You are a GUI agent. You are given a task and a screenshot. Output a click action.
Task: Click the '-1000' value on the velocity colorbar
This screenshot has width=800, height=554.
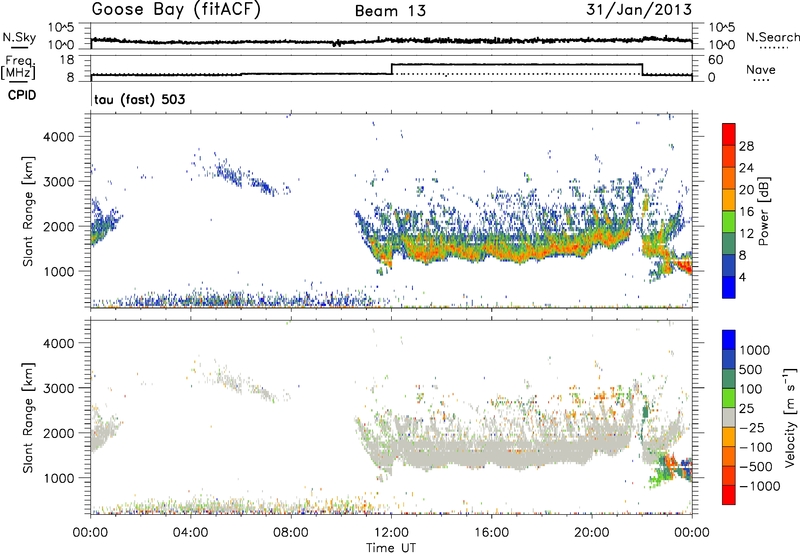click(760, 486)
